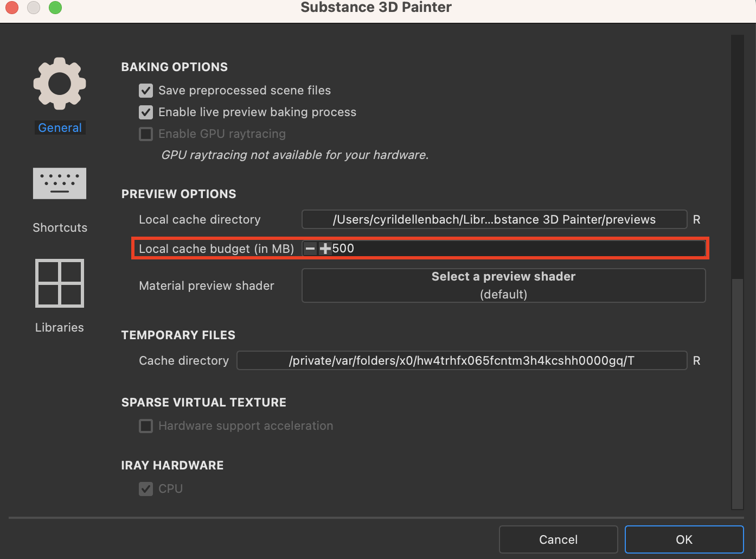Click the R reset icon beside Local cache directory
The height and width of the screenshot is (559, 756).
pyautogui.click(x=696, y=219)
